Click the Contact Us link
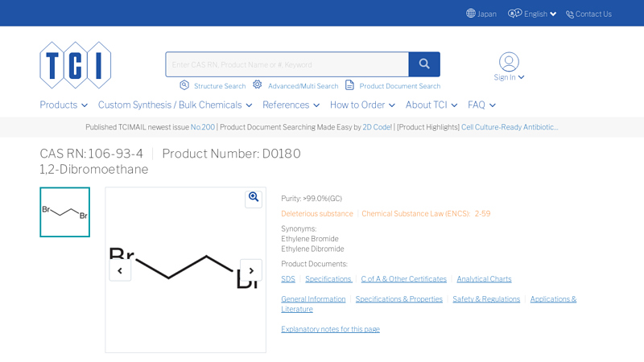This screenshot has height=362, width=644. coord(593,14)
